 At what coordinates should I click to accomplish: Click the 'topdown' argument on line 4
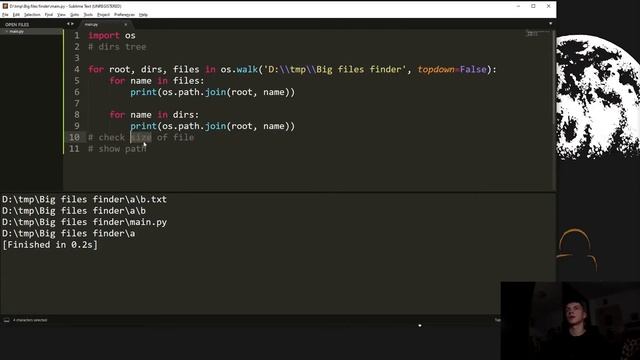point(436,69)
